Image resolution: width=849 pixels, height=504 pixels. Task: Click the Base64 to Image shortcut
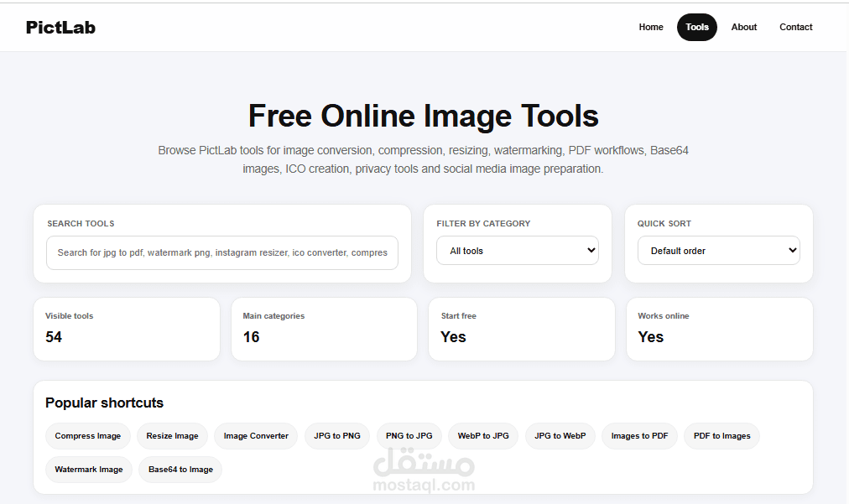tap(180, 470)
